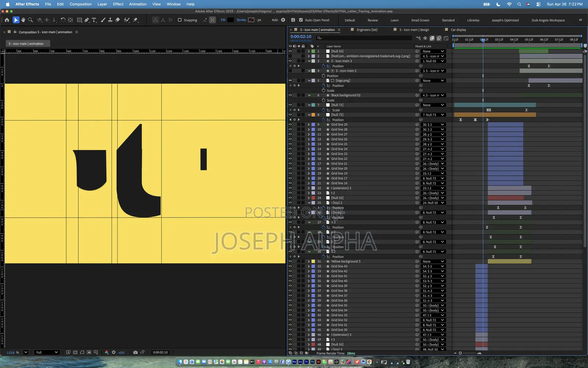The height and width of the screenshot is (368, 588).
Task: Open color management RGB channels icon
Action: pos(107,352)
